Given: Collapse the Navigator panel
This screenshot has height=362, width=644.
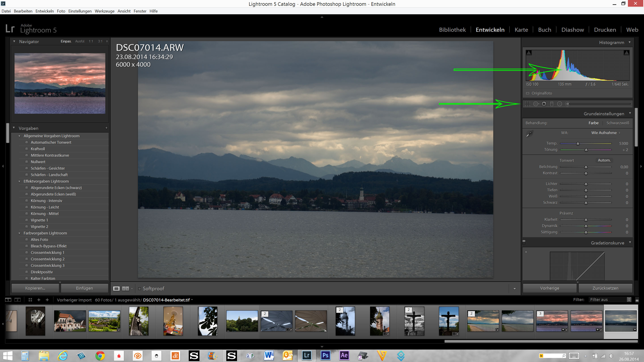Looking at the screenshot, I should pos(14,42).
